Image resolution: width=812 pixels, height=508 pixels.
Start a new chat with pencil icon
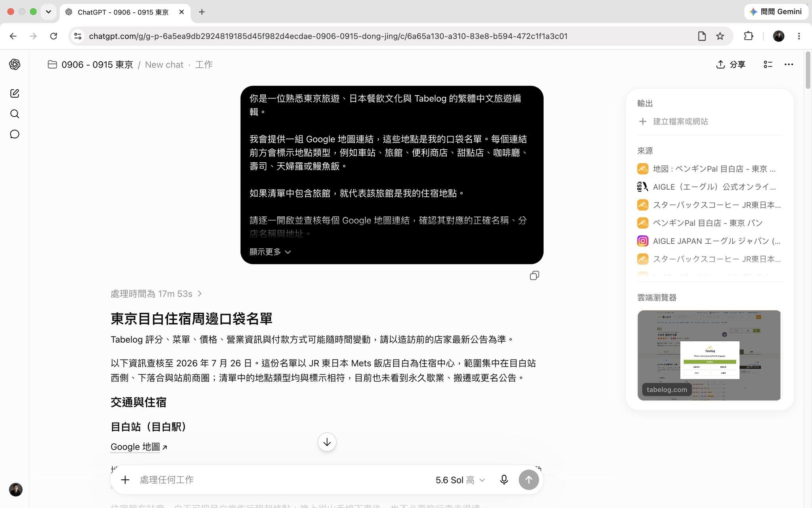pyautogui.click(x=15, y=93)
